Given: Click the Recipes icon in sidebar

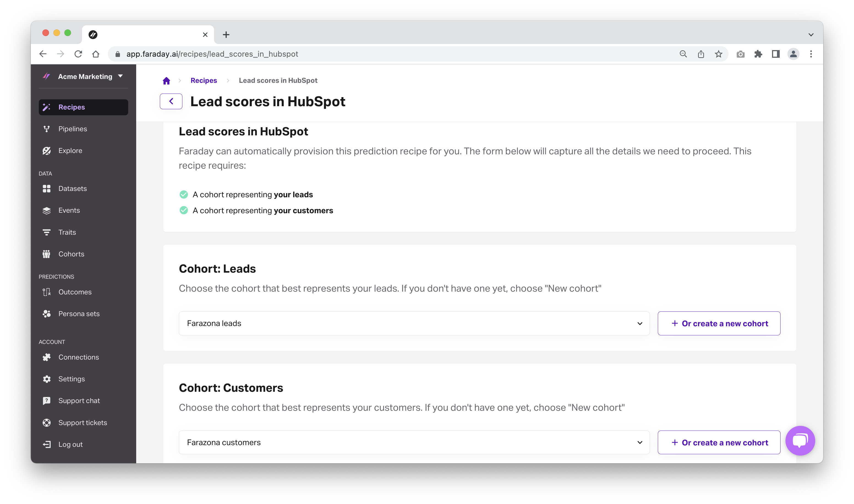Looking at the screenshot, I should 47,107.
